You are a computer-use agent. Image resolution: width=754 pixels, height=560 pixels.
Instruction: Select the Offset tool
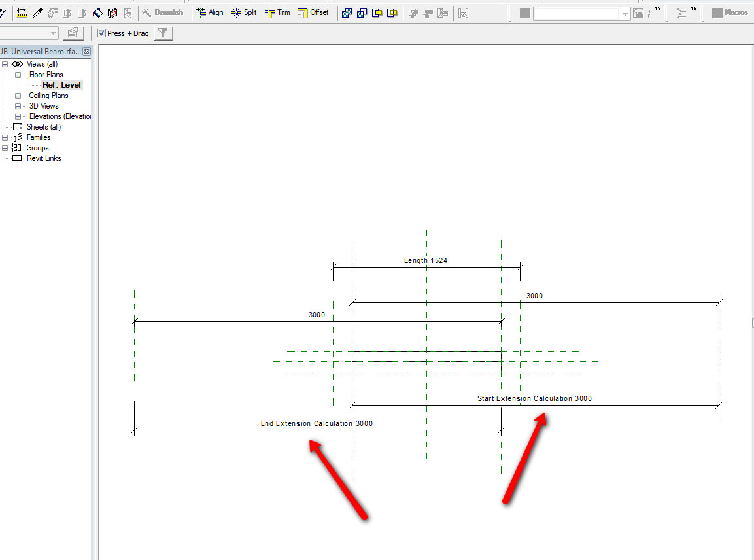coord(313,12)
